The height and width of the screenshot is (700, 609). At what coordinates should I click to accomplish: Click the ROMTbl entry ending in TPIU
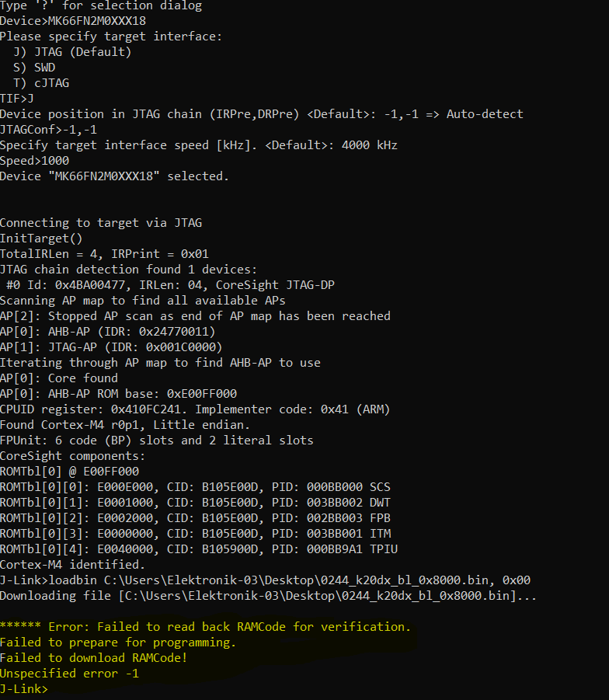tap(198, 549)
